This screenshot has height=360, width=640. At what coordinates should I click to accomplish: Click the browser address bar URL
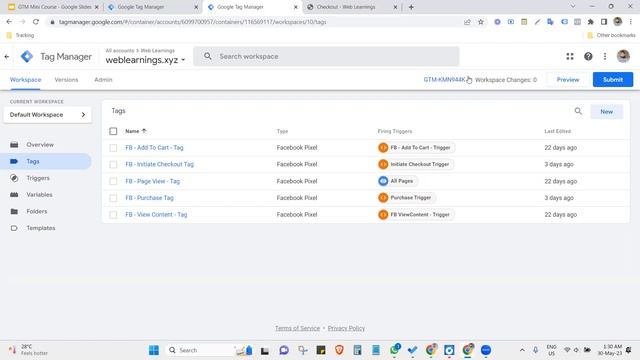coord(192,22)
